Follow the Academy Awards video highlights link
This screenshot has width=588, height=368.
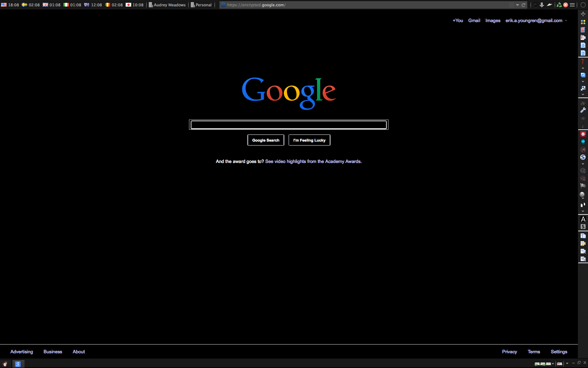pos(313,161)
